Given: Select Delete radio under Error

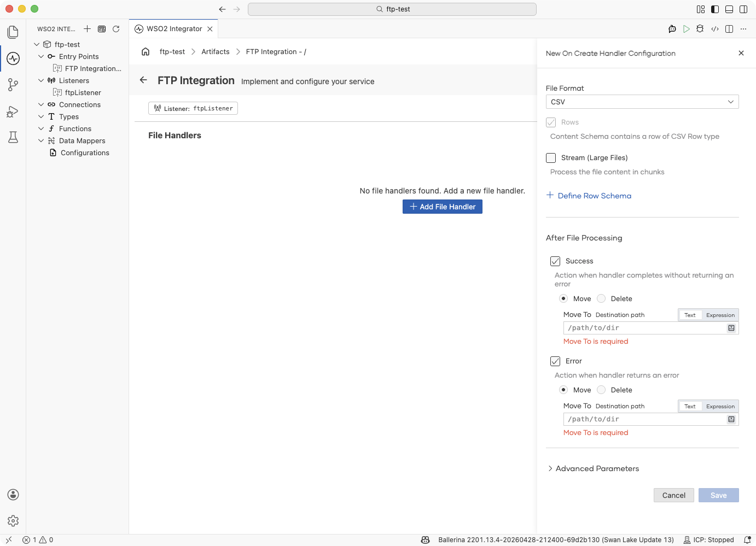Looking at the screenshot, I should [601, 390].
